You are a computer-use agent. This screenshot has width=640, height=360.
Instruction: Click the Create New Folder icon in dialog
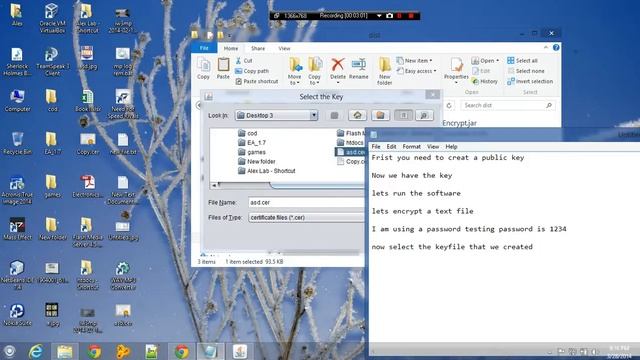click(380, 116)
